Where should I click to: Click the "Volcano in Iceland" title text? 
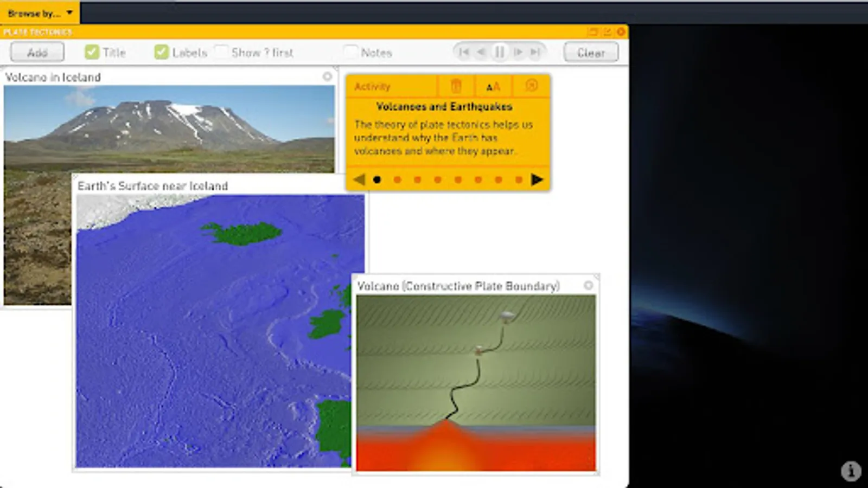[53, 77]
